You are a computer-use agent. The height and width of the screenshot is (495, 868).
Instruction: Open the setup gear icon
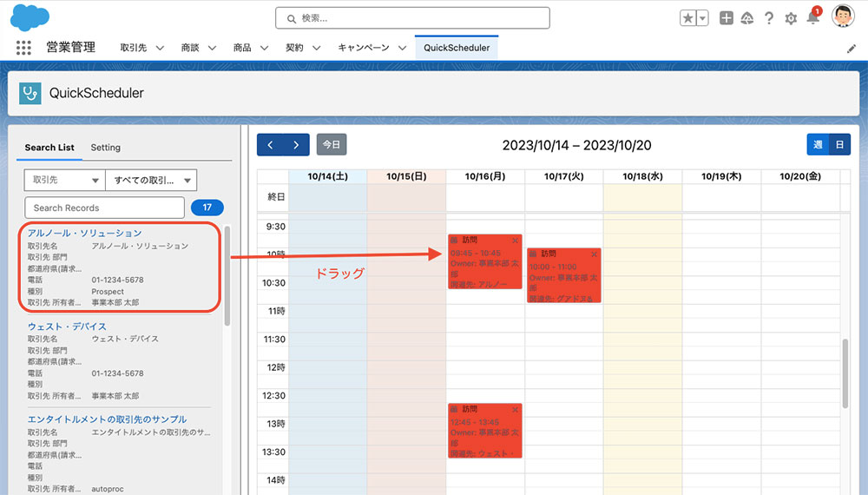791,19
